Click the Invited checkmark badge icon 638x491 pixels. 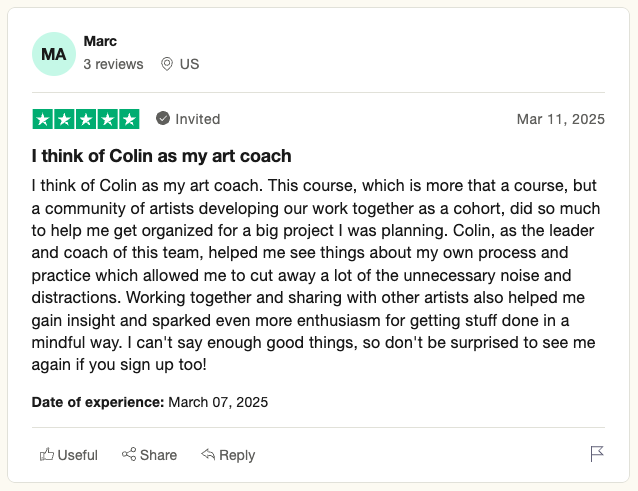click(x=163, y=119)
